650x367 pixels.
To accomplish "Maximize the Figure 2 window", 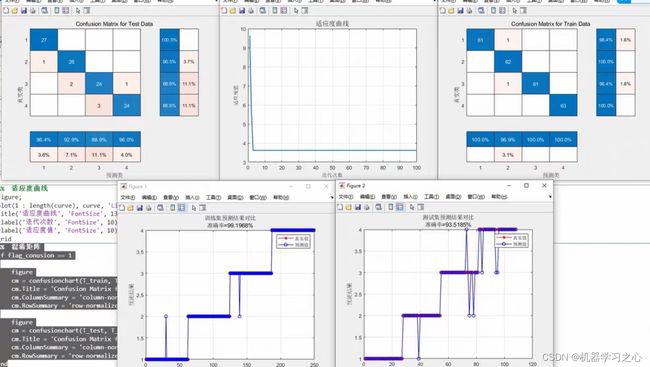I will (x=526, y=185).
